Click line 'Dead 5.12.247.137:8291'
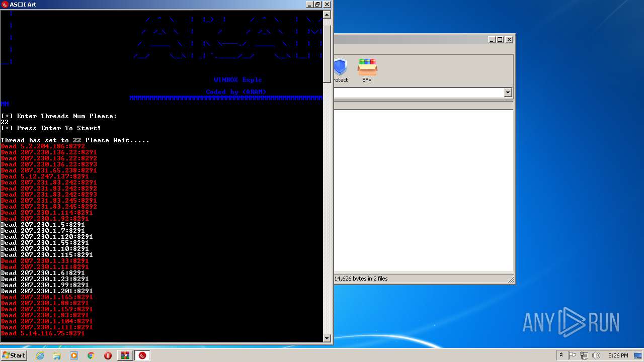The image size is (644, 362). (45, 176)
